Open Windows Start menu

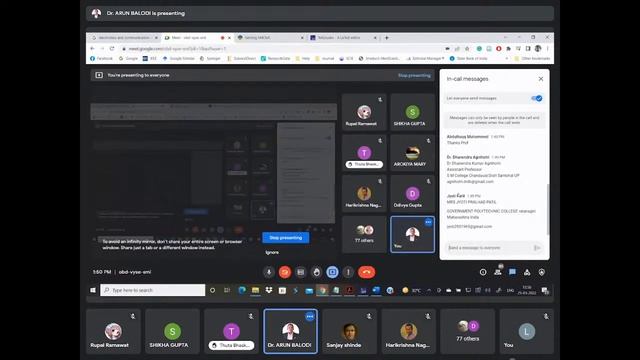pyautogui.click(x=93, y=290)
